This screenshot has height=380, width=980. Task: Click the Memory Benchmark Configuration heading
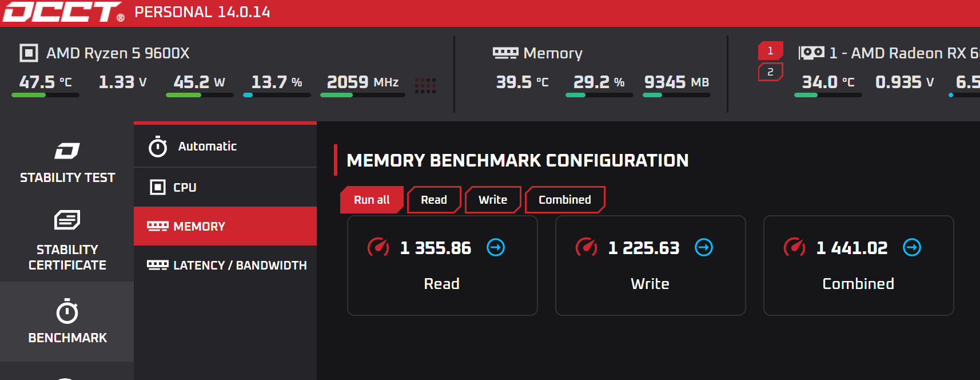pyautogui.click(x=517, y=160)
